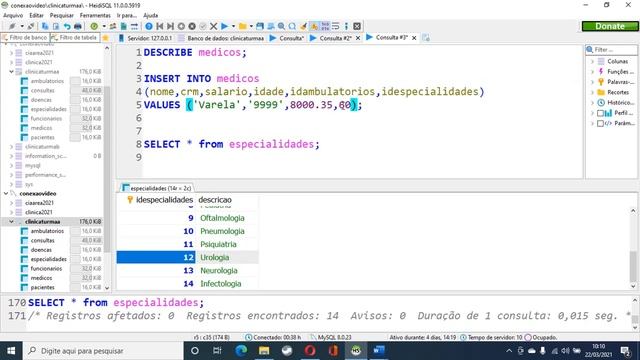Expand the Colunas node
This screenshot has height=360, width=640.
click(x=593, y=61)
